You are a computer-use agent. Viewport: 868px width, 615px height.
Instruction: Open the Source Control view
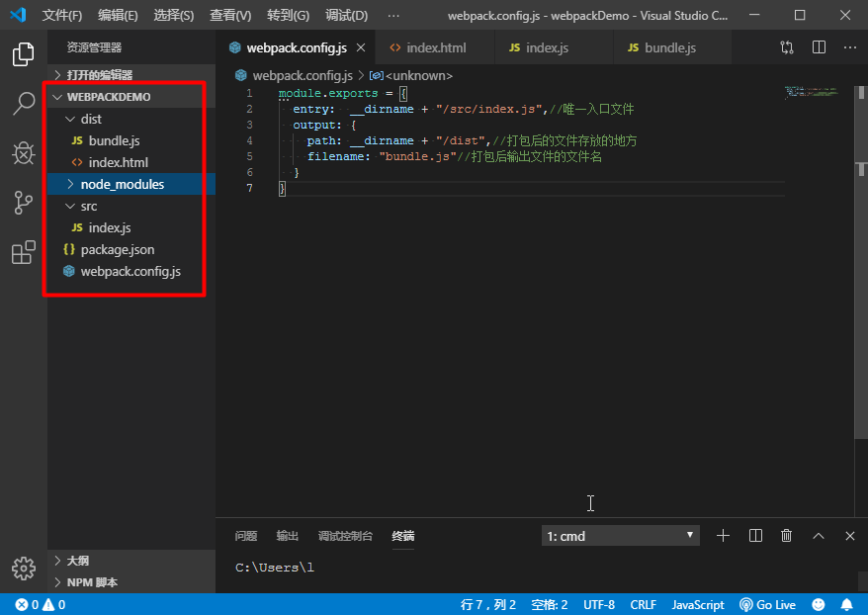click(x=24, y=203)
